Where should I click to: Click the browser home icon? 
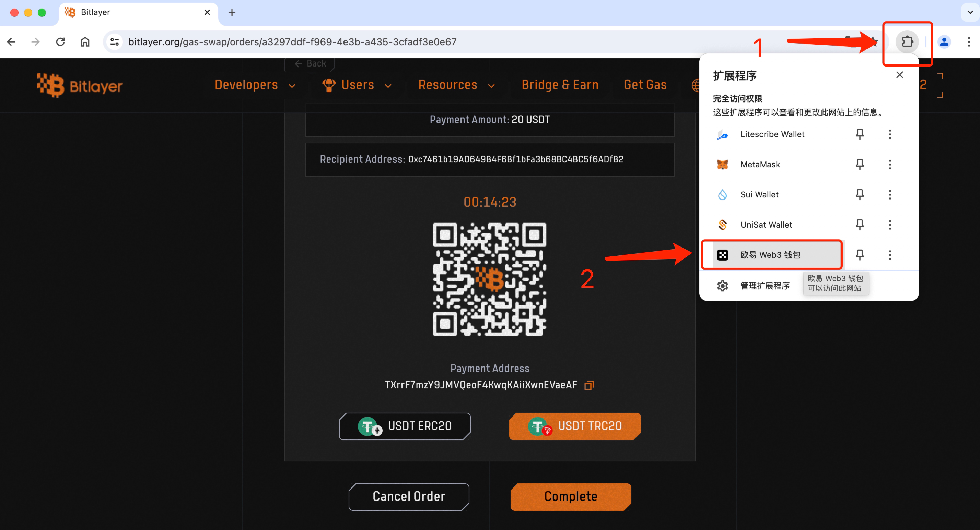pos(85,41)
